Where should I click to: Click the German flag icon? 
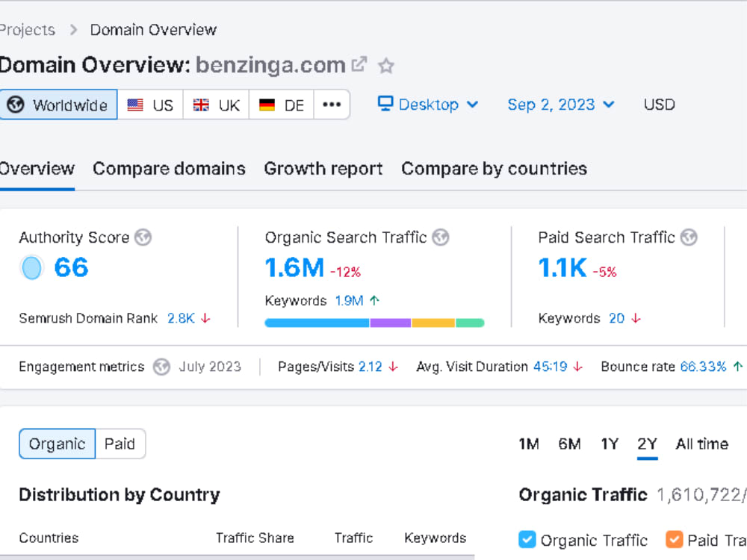[267, 105]
